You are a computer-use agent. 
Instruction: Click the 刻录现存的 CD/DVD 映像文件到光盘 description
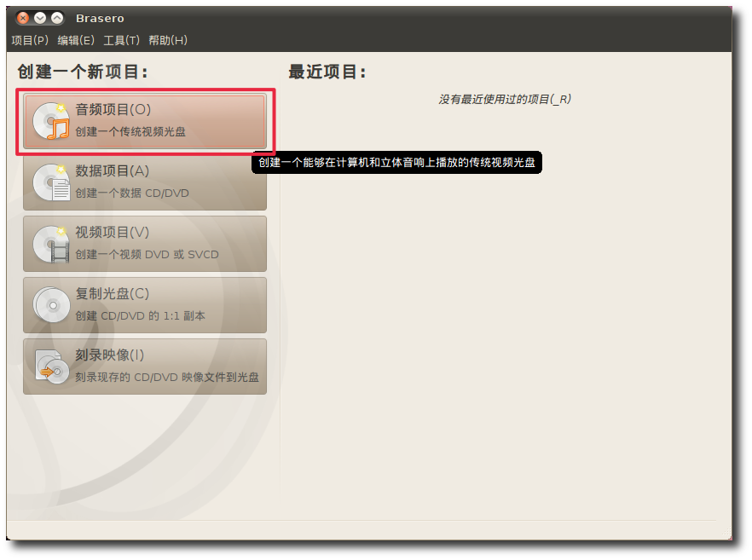pos(167,378)
